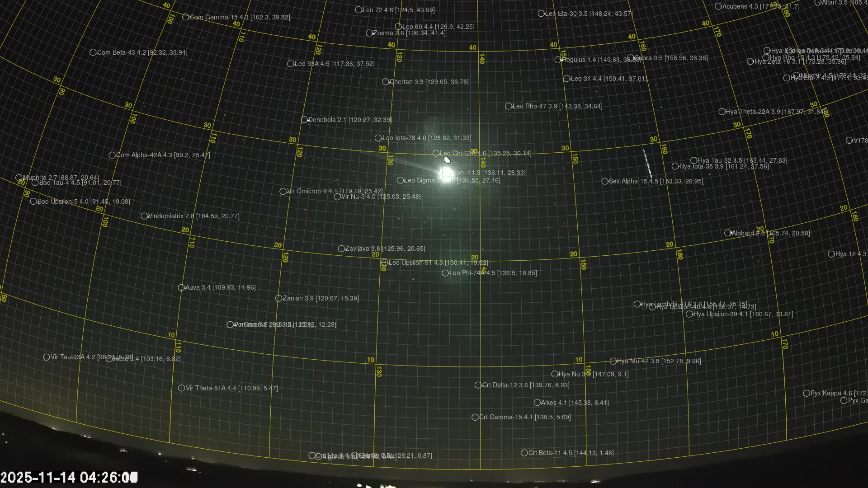
Task: Select the Alkes star marker circle
Action: [537, 403]
